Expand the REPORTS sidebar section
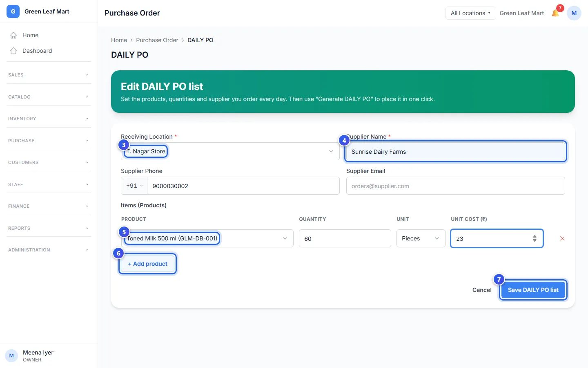 pyautogui.click(x=49, y=228)
